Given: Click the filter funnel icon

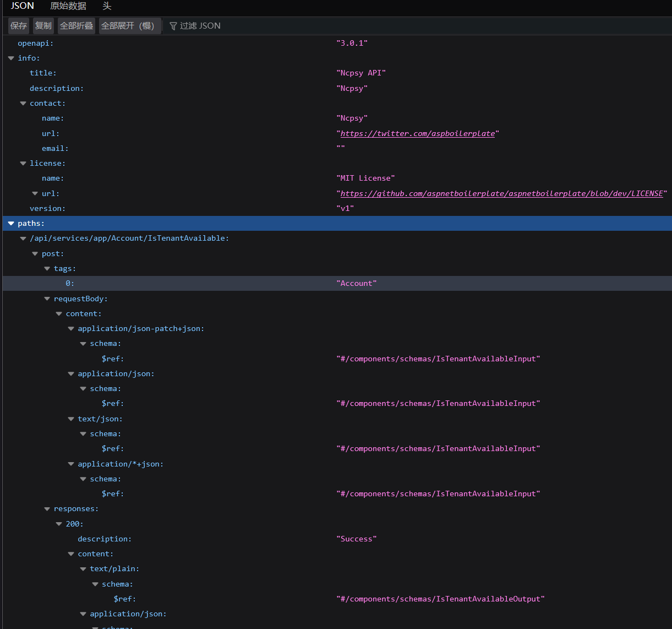Looking at the screenshot, I should pos(173,26).
